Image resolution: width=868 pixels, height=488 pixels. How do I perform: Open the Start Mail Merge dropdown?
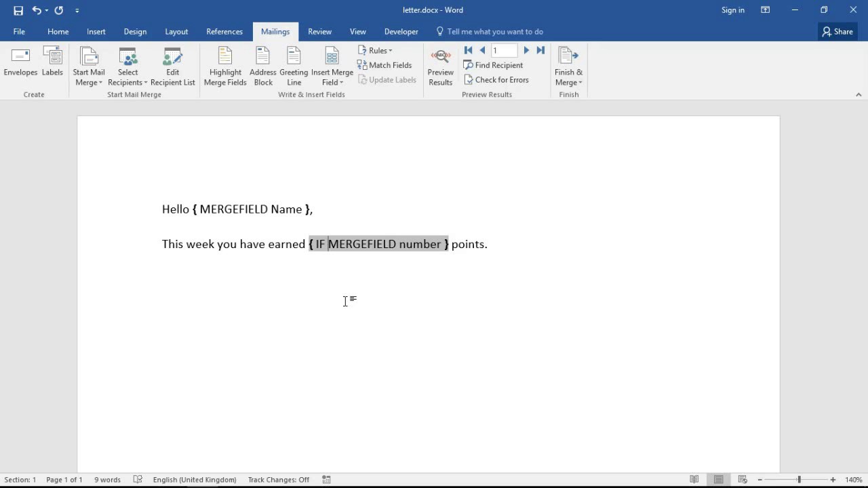(x=89, y=64)
